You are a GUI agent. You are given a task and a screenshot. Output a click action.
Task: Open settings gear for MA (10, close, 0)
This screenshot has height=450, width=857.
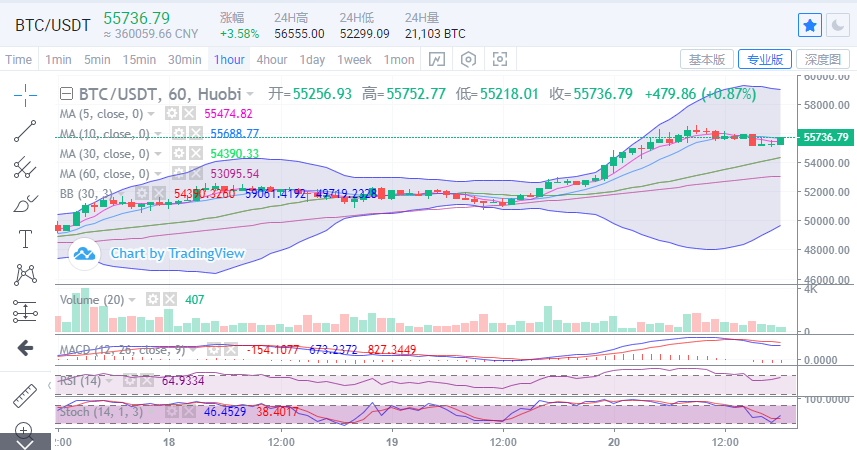[x=179, y=133]
